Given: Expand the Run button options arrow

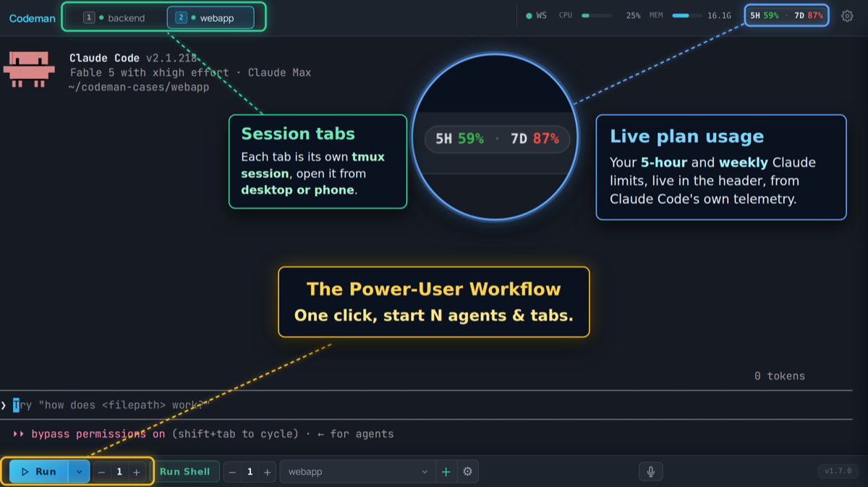Looking at the screenshot, I should pyautogui.click(x=79, y=472).
